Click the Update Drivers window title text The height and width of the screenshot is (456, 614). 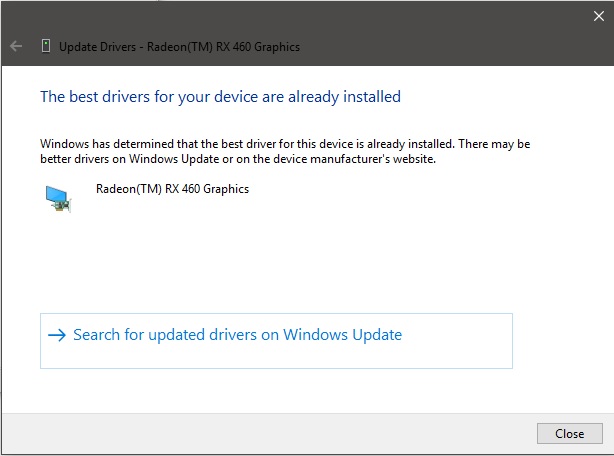179,47
